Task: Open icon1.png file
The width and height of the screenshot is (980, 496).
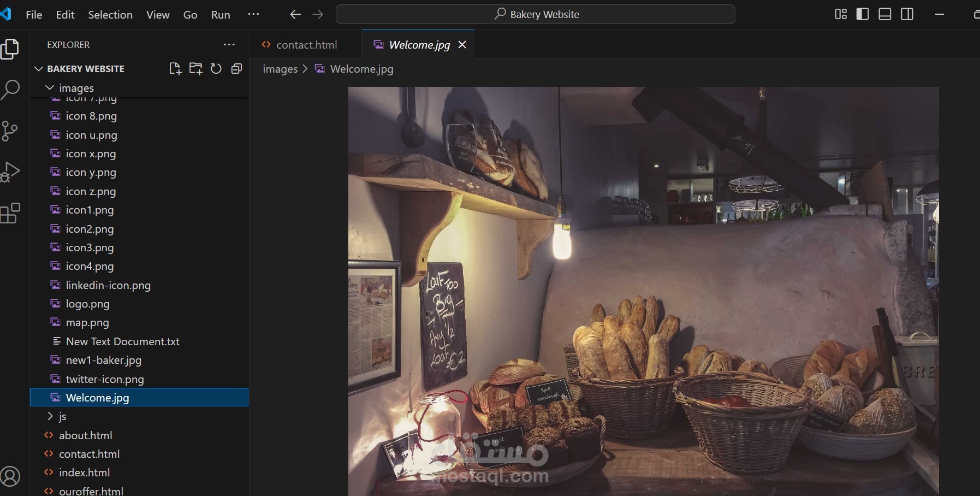Action: pyautogui.click(x=139, y=210)
